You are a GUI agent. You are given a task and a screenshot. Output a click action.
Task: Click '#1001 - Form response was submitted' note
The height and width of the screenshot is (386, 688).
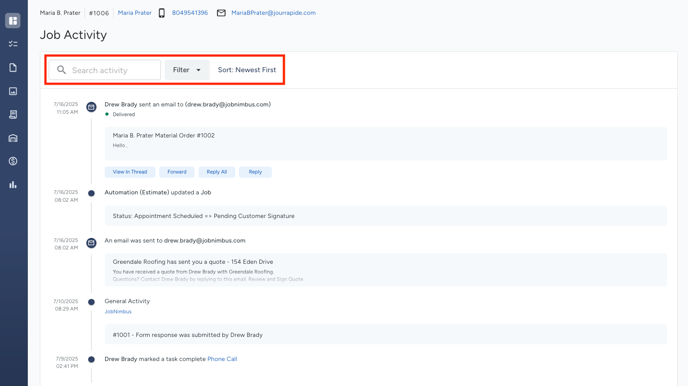(x=386, y=335)
